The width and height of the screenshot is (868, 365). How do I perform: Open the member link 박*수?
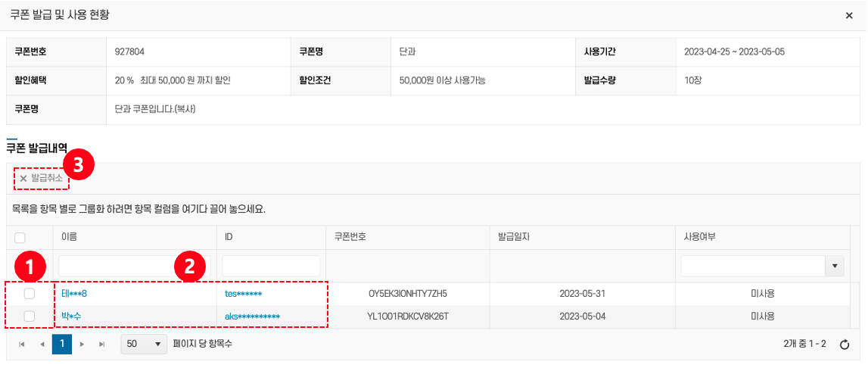click(x=73, y=317)
